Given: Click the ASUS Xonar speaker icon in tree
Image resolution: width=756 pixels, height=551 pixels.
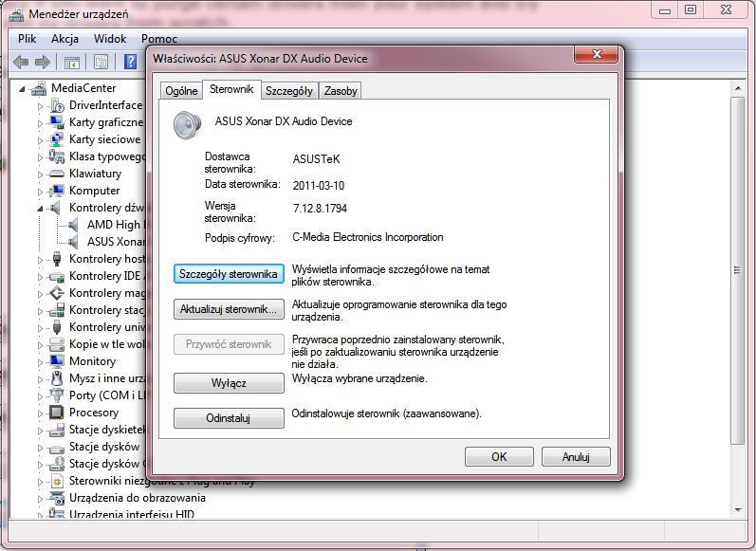Looking at the screenshot, I should pos(74,242).
